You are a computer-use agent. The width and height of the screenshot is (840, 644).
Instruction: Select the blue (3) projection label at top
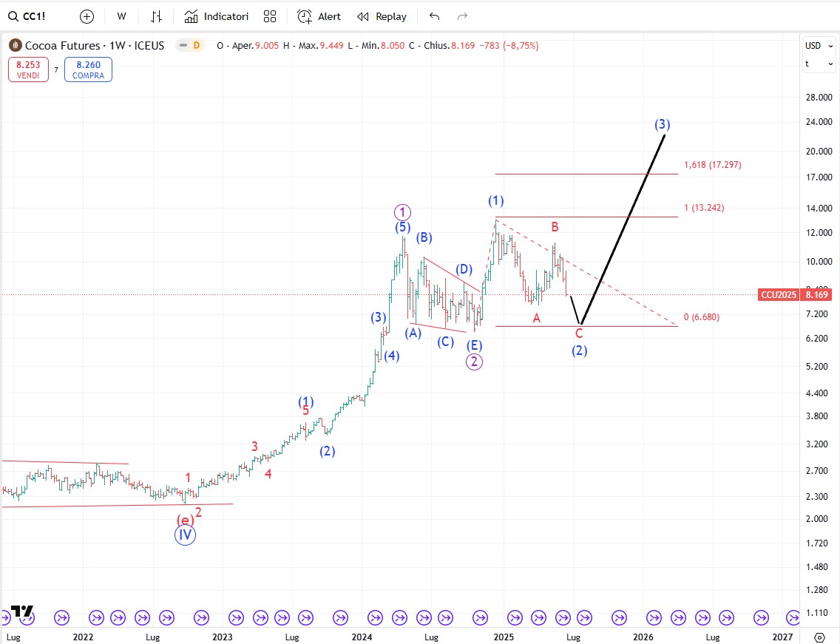pyautogui.click(x=662, y=124)
